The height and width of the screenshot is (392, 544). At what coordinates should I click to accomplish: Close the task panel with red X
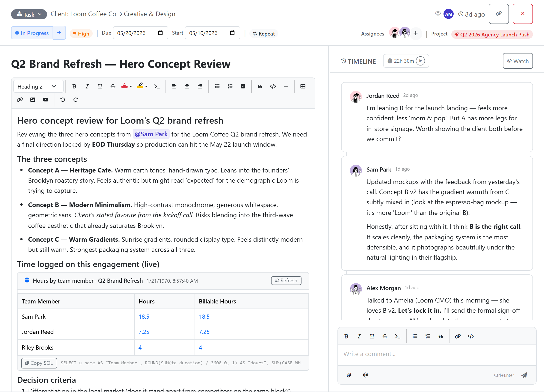[523, 14]
